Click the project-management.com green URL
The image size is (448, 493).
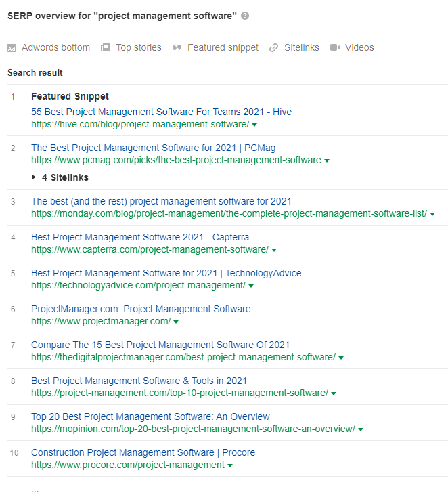pyautogui.click(x=180, y=393)
